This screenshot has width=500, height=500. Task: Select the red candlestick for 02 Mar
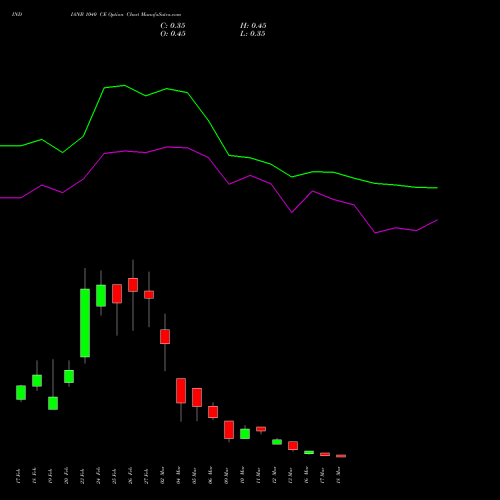tap(165, 336)
